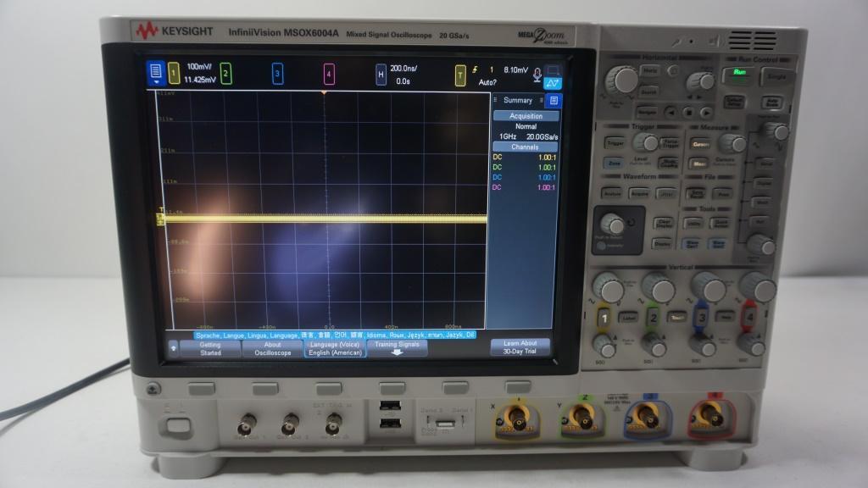The height and width of the screenshot is (488, 868).
Task: Push the Default Setup key
Action: click(735, 102)
